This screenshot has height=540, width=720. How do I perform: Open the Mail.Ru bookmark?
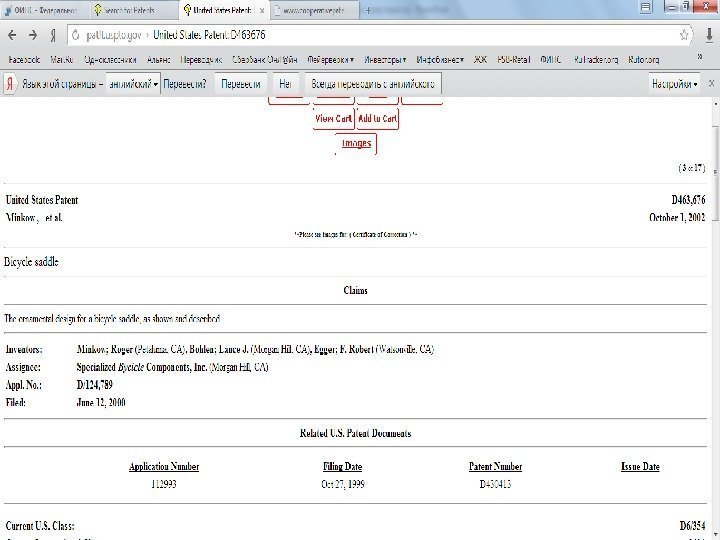pyautogui.click(x=62, y=59)
